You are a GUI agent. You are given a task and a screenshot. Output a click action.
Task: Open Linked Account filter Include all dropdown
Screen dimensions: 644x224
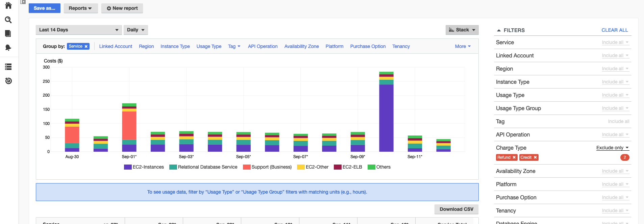(615, 56)
